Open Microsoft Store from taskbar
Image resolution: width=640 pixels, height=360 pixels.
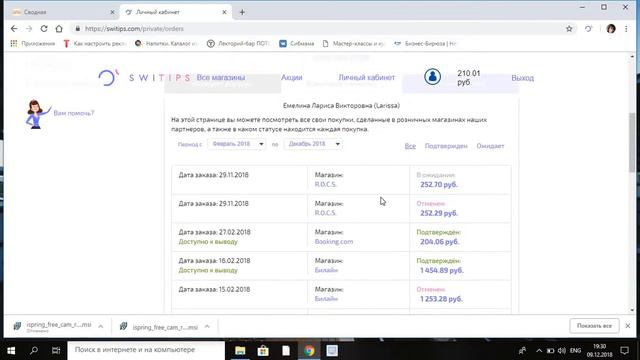coord(263,350)
